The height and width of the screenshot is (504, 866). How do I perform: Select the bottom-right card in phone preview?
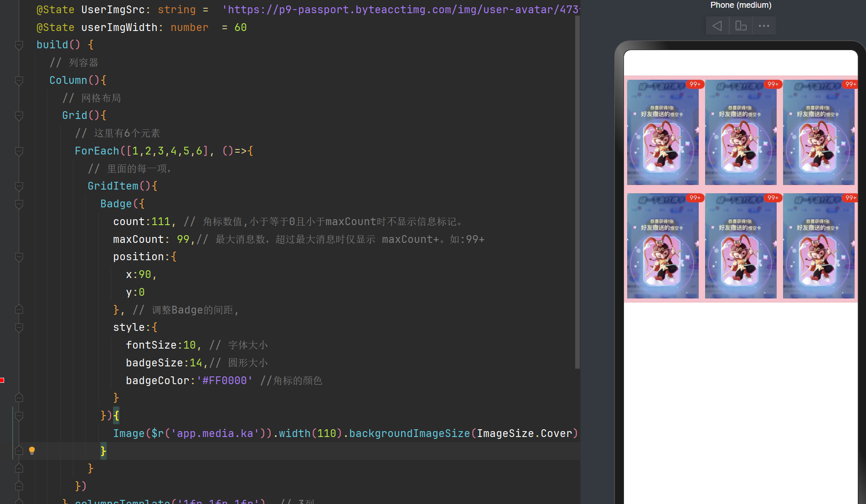(x=819, y=246)
